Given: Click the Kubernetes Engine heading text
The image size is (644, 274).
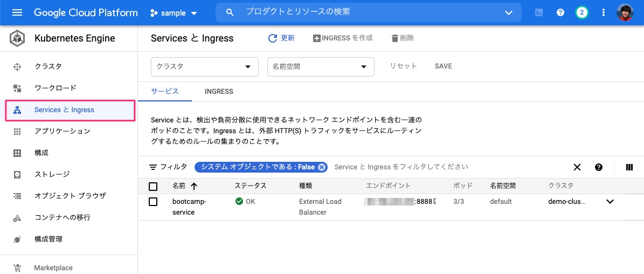Looking at the screenshot, I should (75, 39).
